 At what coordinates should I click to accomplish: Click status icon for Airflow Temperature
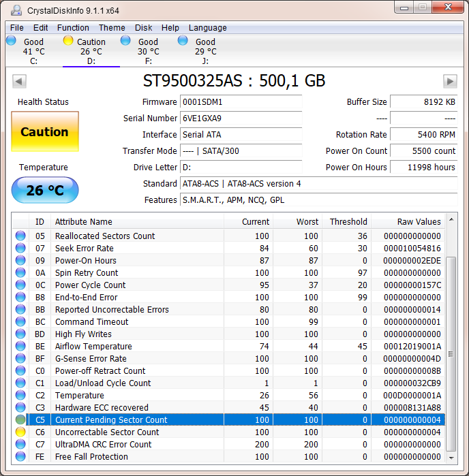click(x=20, y=346)
